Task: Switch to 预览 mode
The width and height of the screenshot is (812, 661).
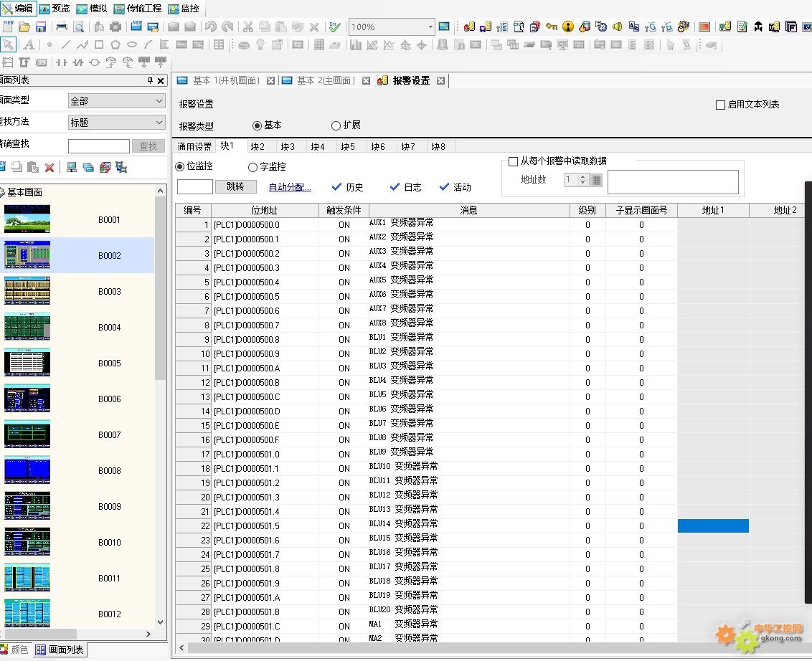Action: [55, 9]
